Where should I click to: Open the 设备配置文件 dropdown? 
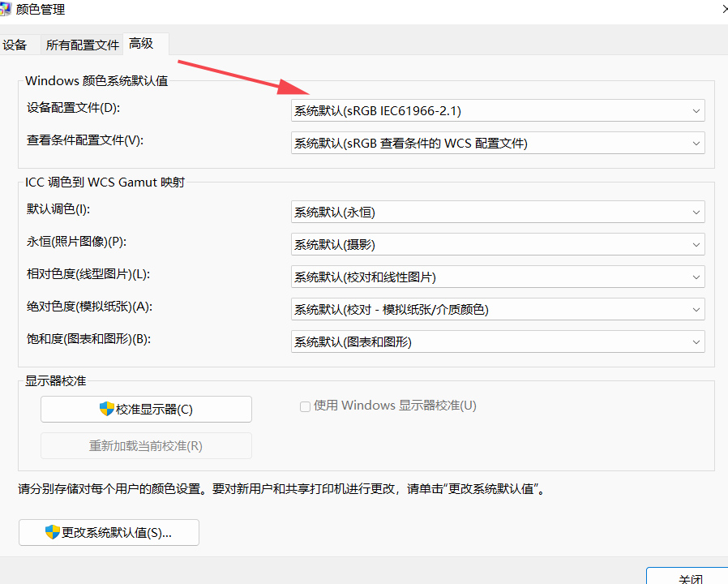coord(497,110)
